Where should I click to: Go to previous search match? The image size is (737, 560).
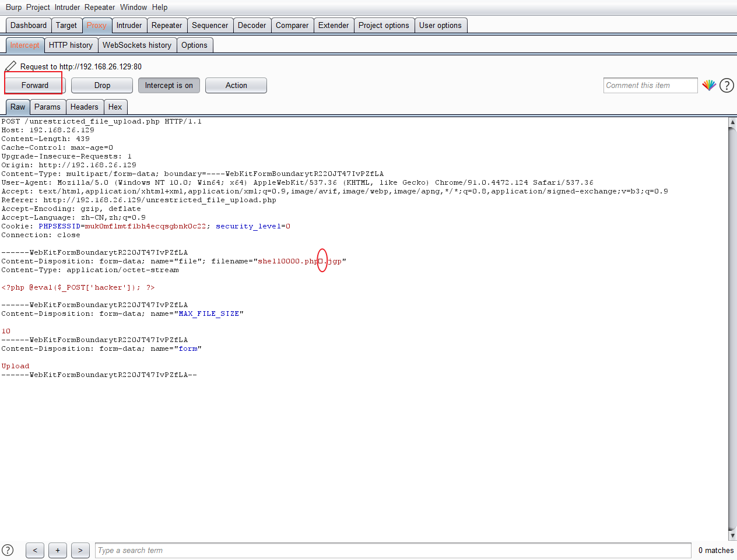35,550
